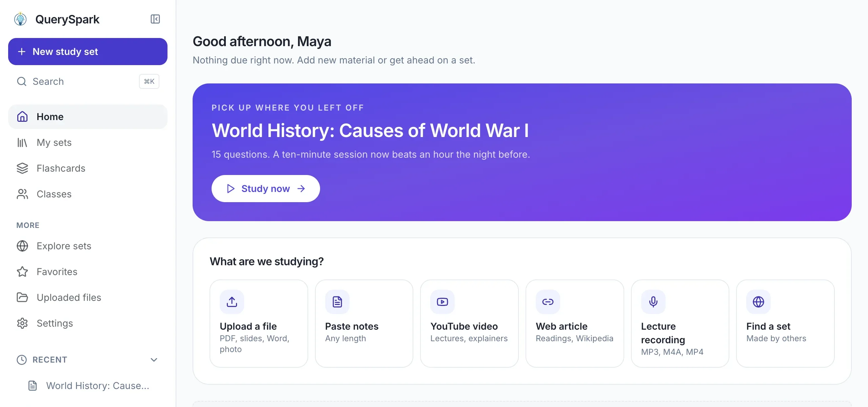
Task: Click the Explore sets globe icon
Action: pos(22,246)
